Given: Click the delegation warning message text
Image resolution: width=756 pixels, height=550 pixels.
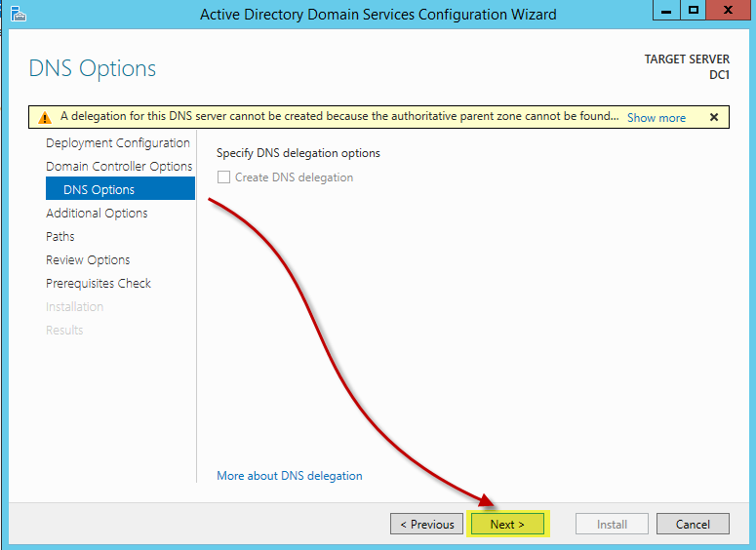Looking at the screenshot, I should (339, 117).
